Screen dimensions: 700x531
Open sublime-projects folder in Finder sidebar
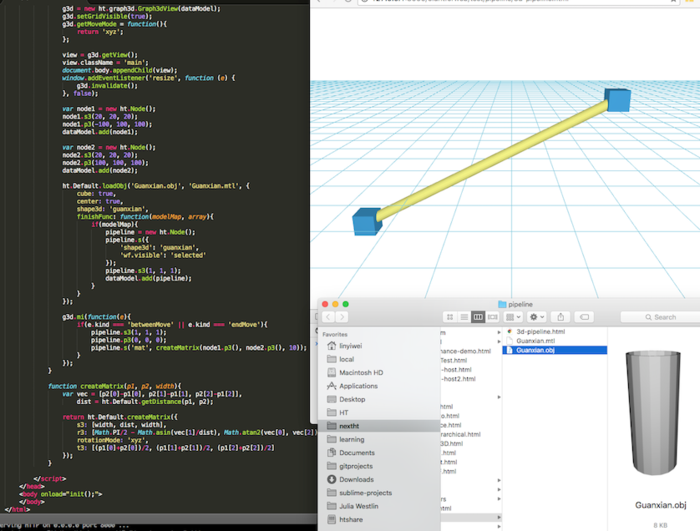tap(365, 493)
